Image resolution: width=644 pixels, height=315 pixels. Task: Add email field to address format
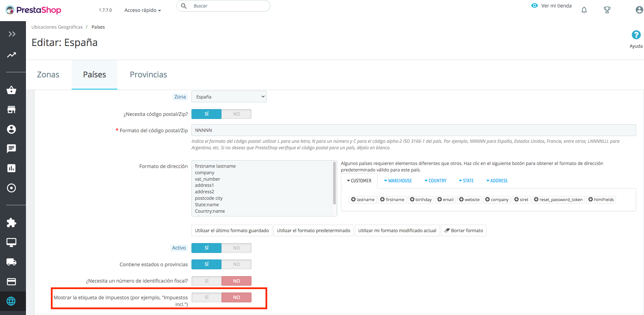point(445,199)
